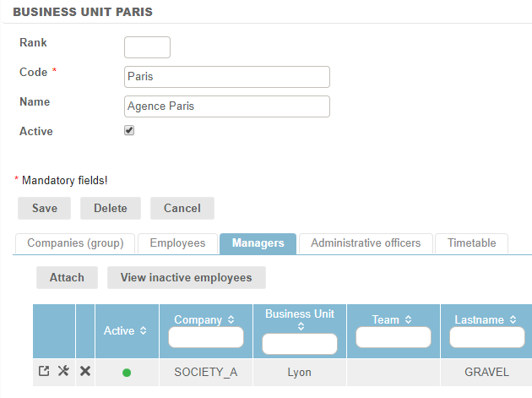This screenshot has height=398, width=532.
Task: Uncheck the Active checkbox
Action: [129, 130]
